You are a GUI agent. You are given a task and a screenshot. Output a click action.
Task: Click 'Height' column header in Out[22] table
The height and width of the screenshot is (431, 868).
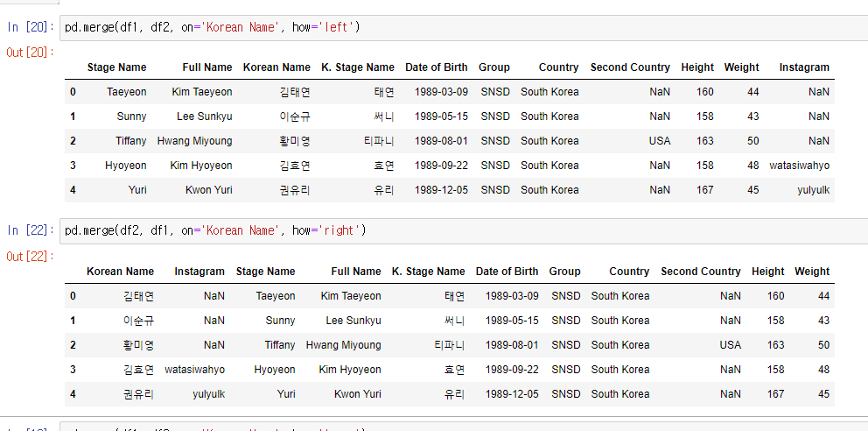tap(767, 272)
